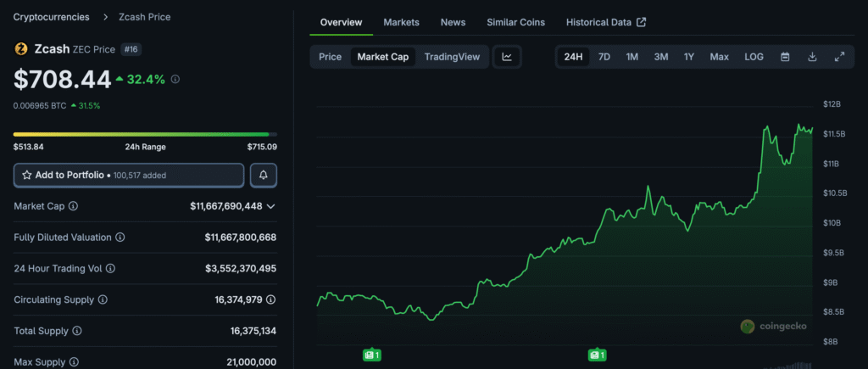Click the Circulating Supply info icon

pyautogui.click(x=103, y=299)
